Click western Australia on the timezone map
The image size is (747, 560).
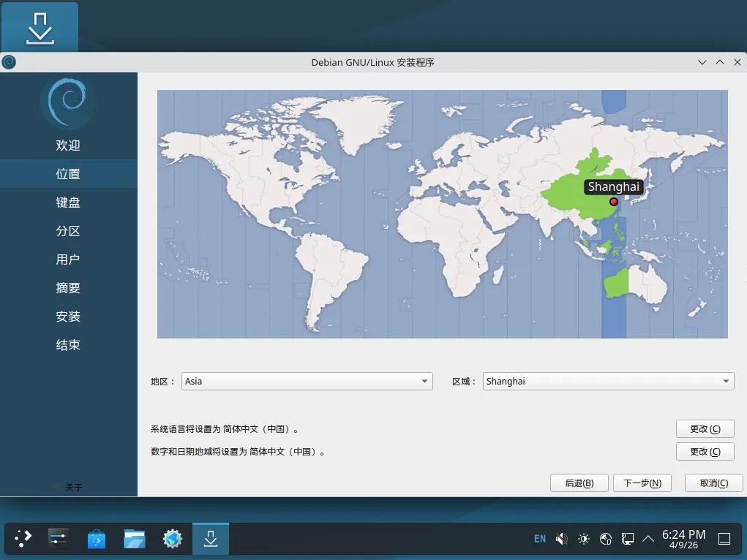point(616,284)
